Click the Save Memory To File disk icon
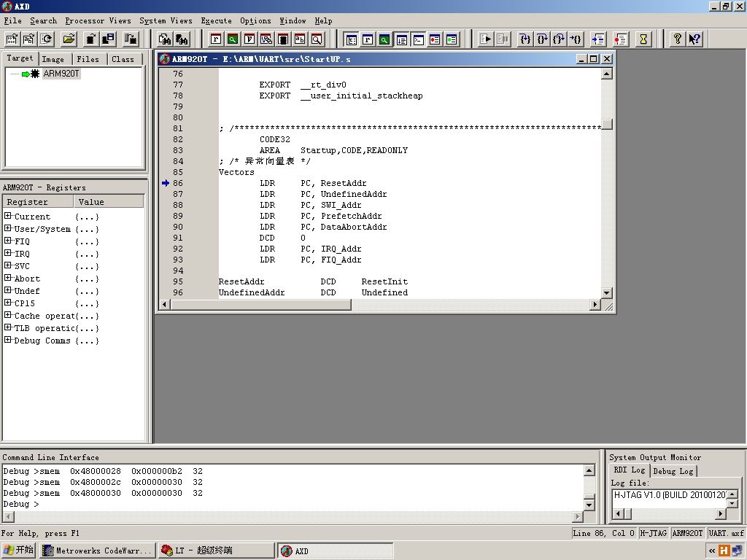This screenshot has width=747, height=560. click(108, 39)
